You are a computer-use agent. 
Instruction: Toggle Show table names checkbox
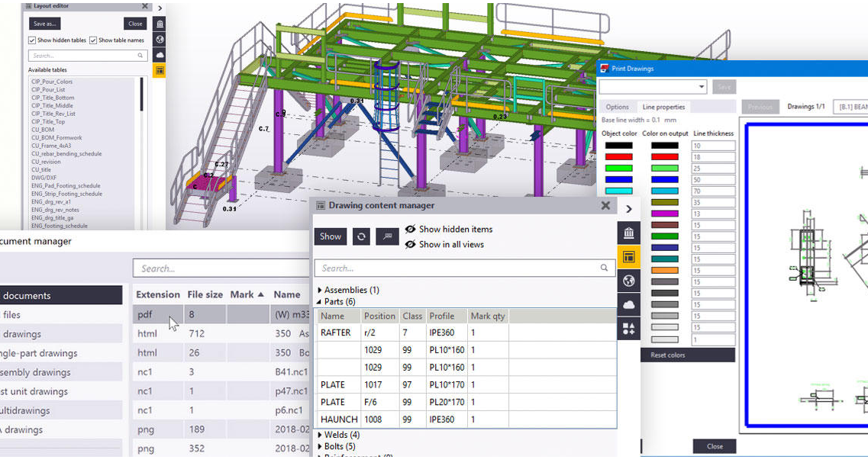point(93,40)
